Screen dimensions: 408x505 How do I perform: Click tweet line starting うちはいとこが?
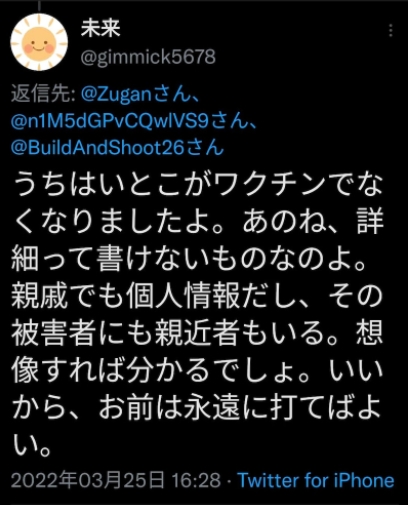[198, 184]
